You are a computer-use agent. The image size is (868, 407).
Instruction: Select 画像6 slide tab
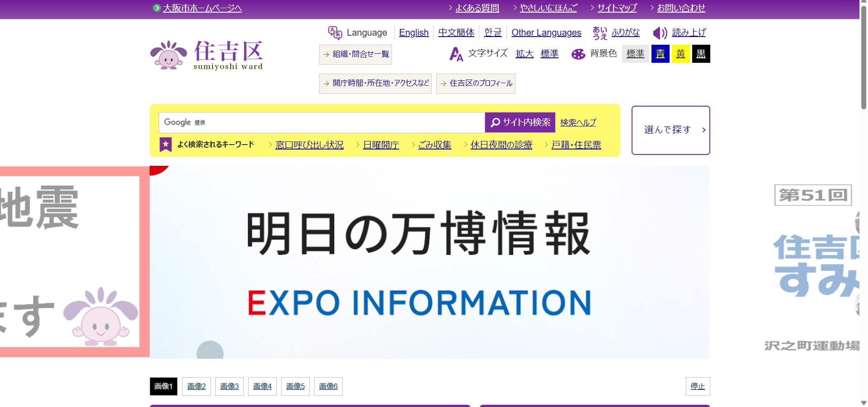click(x=328, y=386)
